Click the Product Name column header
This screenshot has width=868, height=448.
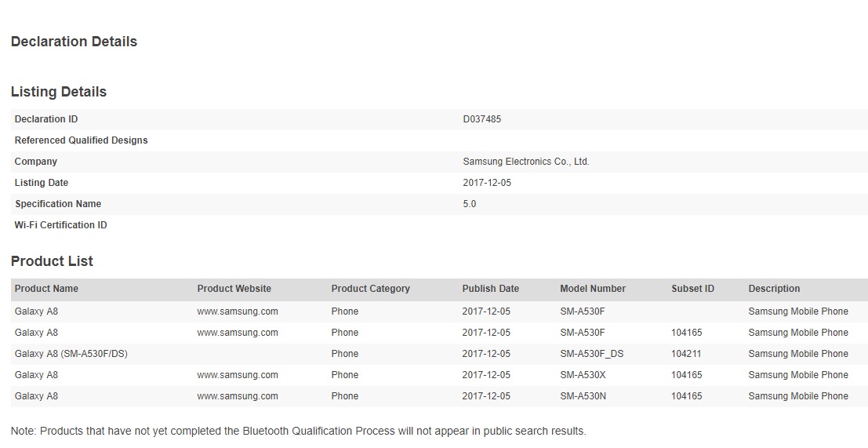46,289
